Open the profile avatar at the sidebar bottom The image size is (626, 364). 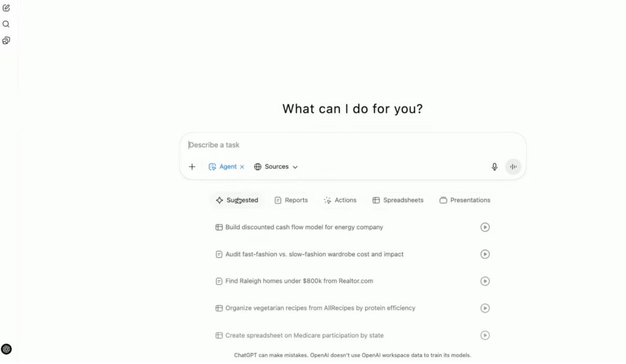coord(6,349)
